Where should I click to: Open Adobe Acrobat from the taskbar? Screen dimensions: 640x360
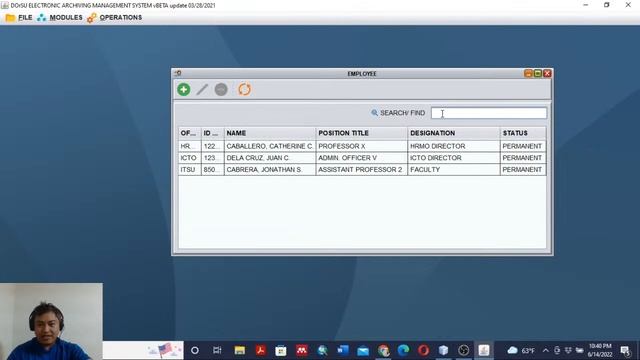[x=260, y=350]
